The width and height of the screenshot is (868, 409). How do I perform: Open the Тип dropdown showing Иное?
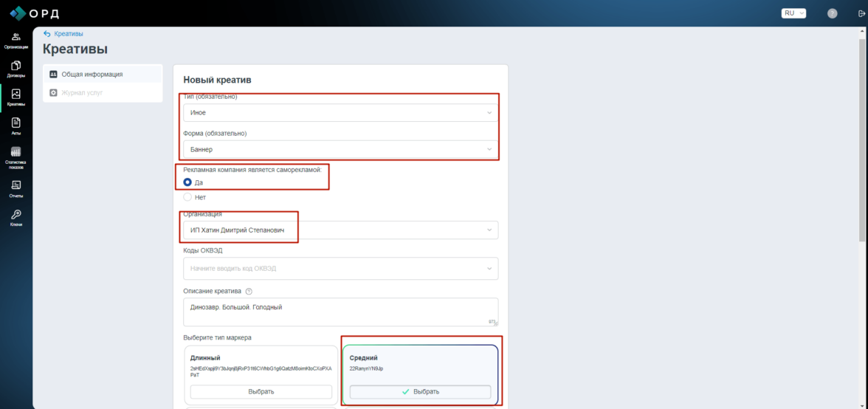pyautogui.click(x=340, y=112)
